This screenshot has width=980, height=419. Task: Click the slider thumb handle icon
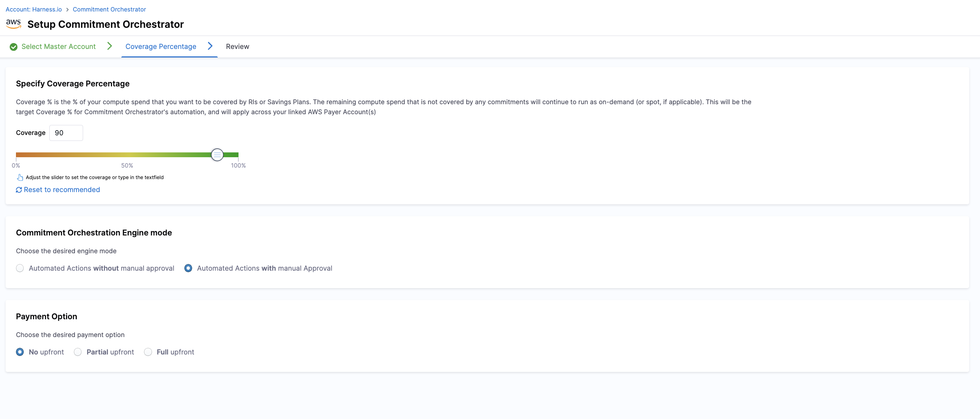tap(217, 155)
